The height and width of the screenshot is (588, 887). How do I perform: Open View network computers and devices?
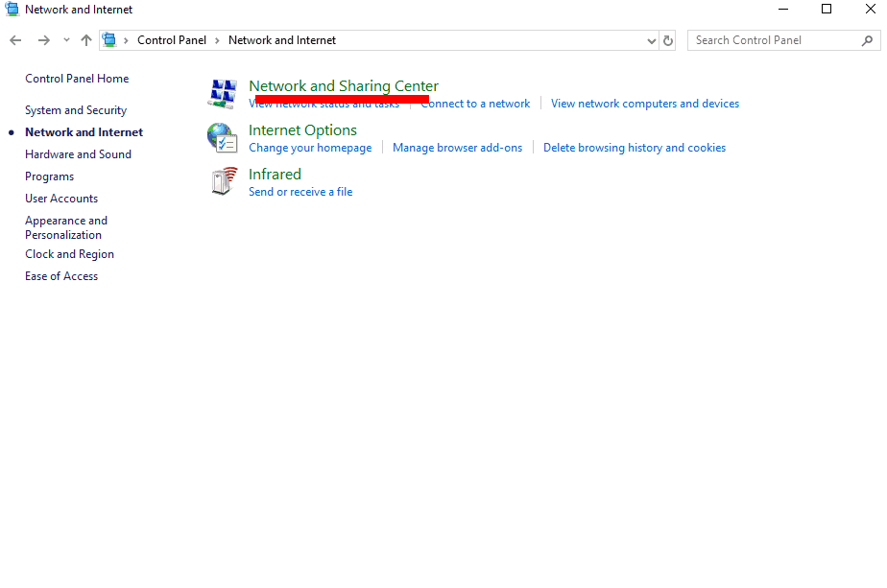tap(644, 104)
